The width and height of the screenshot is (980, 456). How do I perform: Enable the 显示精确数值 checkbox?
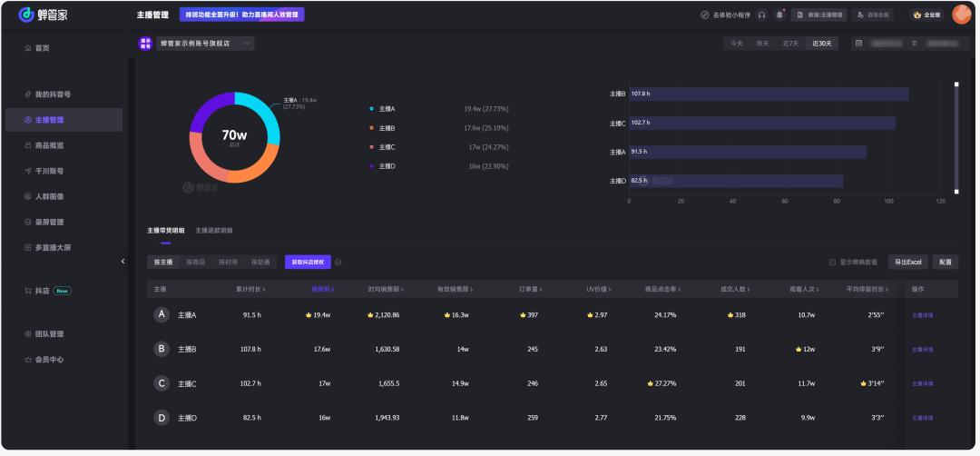(832, 263)
